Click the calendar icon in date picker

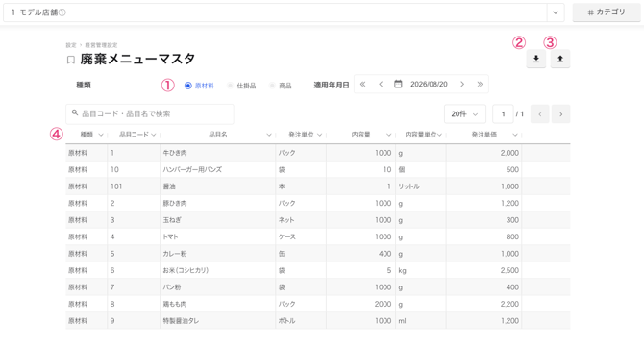point(398,84)
